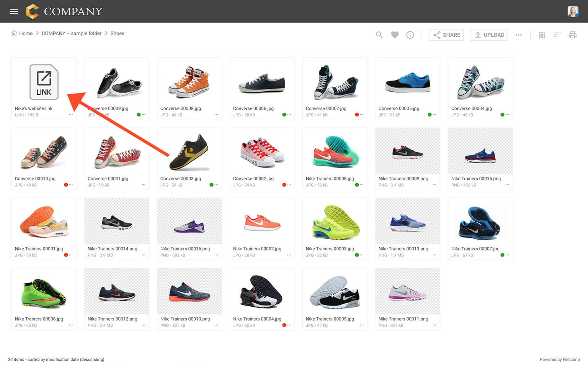Open the Nike's website LINK file icon
The image size is (588, 368).
(44, 82)
